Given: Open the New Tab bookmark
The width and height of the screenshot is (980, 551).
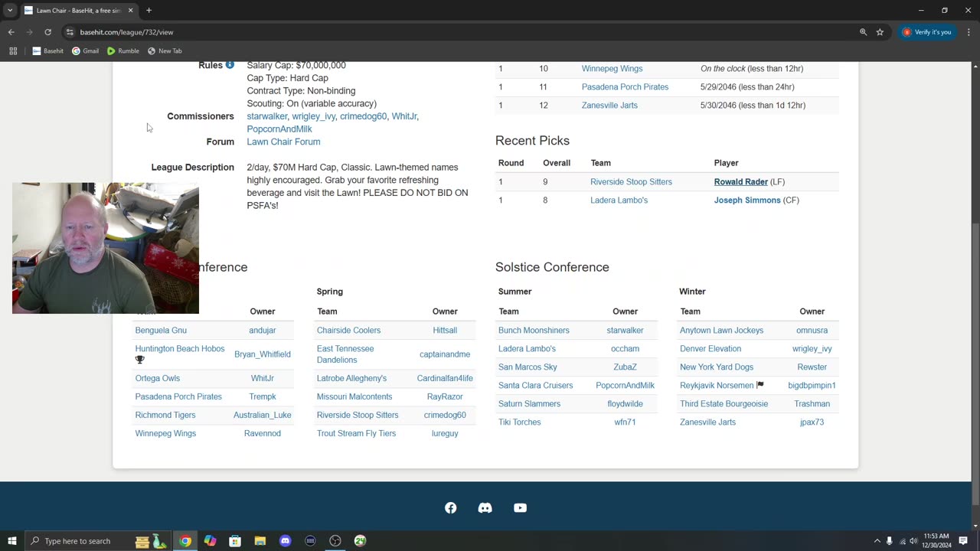Looking at the screenshot, I should (x=165, y=51).
